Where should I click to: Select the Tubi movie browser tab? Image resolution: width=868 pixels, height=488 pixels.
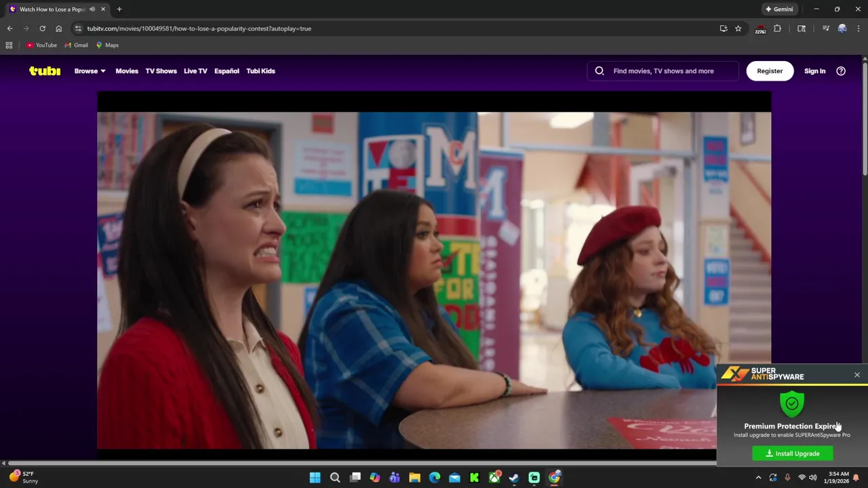tap(58, 9)
